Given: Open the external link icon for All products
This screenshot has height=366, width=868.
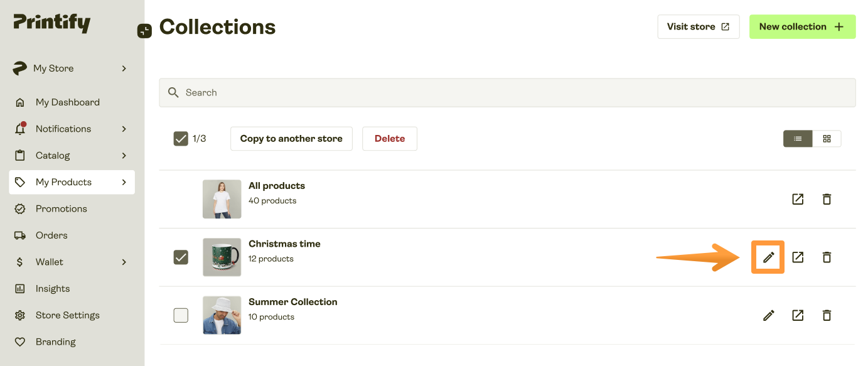Looking at the screenshot, I should [x=797, y=199].
